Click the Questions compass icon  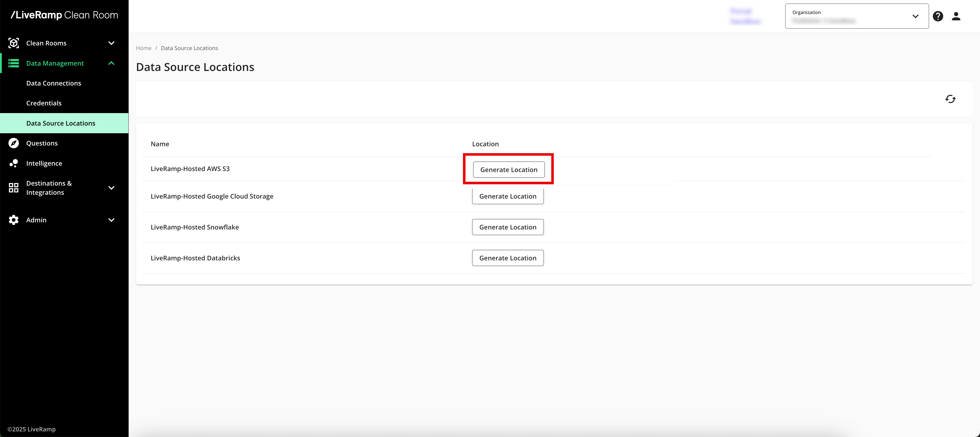(x=14, y=143)
